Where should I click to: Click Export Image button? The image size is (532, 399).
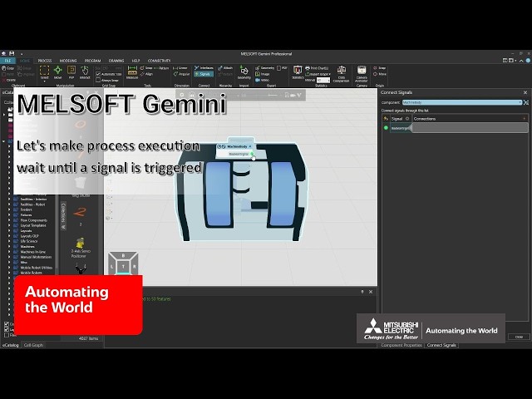pyautogui.click(x=263, y=74)
